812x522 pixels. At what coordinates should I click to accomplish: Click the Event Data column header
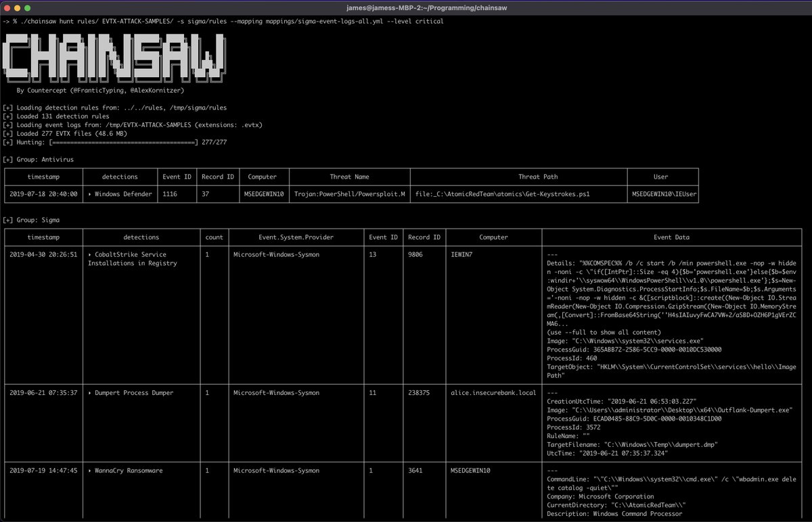(672, 237)
